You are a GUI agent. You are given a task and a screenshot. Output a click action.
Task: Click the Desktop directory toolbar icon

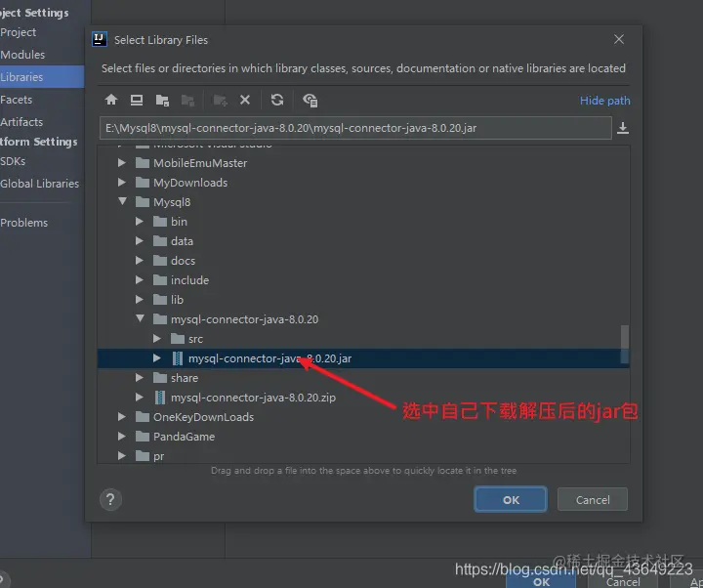tap(137, 100)
